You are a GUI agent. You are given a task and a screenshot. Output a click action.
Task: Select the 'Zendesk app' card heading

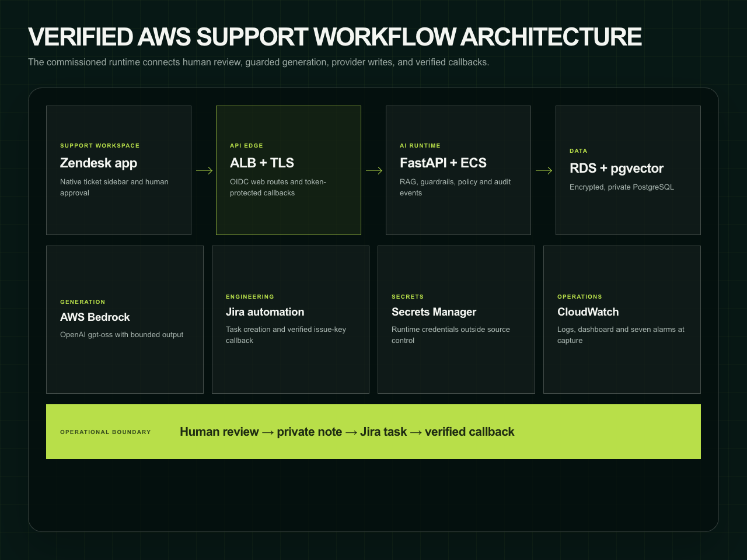[x=99, y=163]
